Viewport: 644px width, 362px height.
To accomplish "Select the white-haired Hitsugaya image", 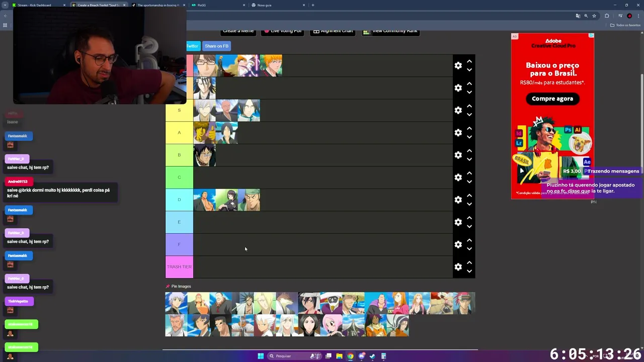I will coord(265,326).
